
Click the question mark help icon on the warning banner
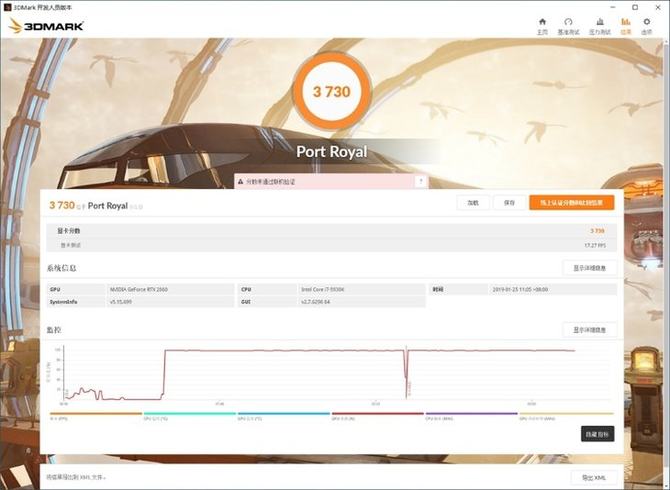tap(421, 181)
